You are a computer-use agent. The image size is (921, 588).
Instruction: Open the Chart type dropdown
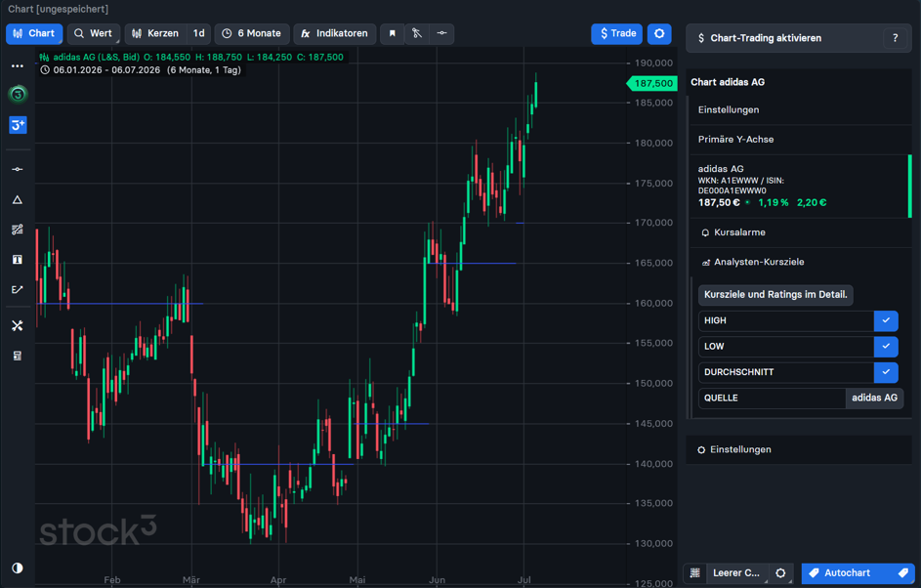pyautogui.click(x=34, y=33)
